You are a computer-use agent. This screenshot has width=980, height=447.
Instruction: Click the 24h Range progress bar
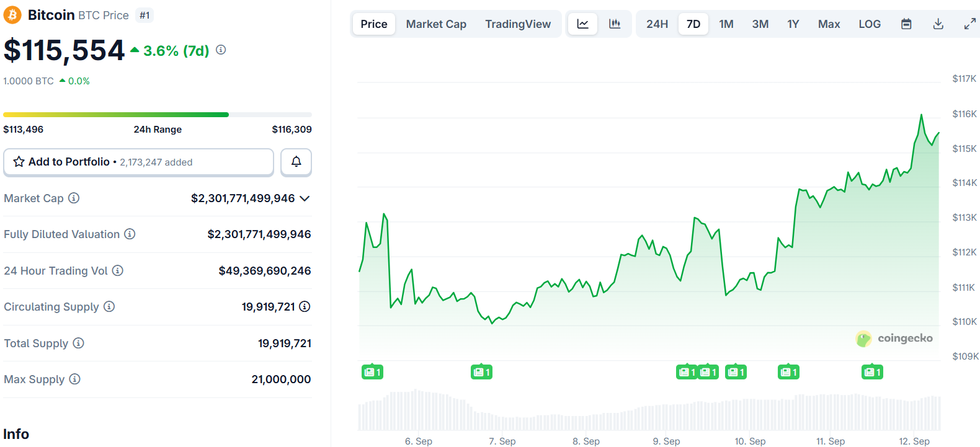tap(158, 115)
